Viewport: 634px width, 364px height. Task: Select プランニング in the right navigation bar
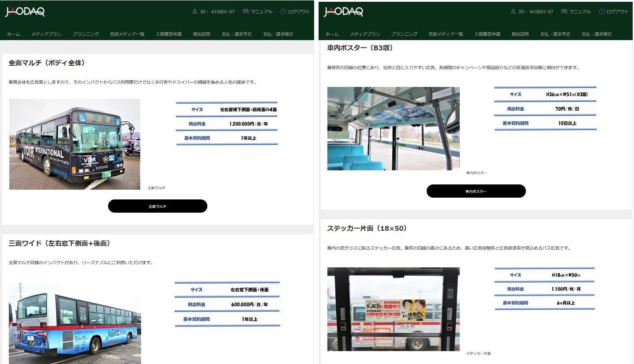tap(404, 34)
